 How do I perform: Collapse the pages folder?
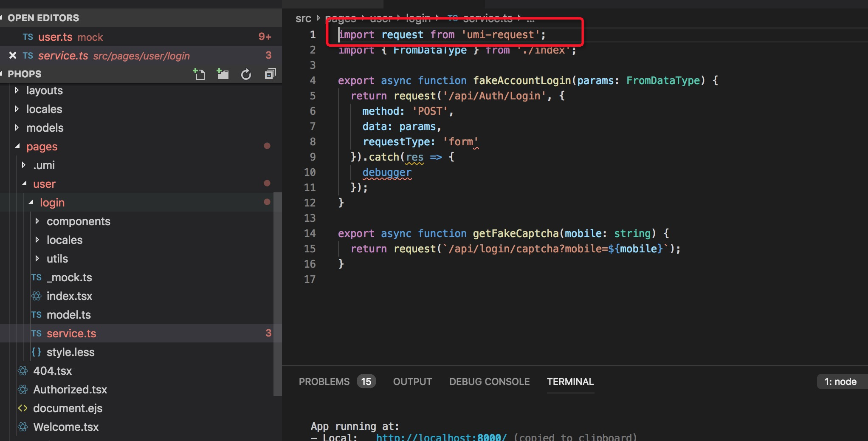17,147
